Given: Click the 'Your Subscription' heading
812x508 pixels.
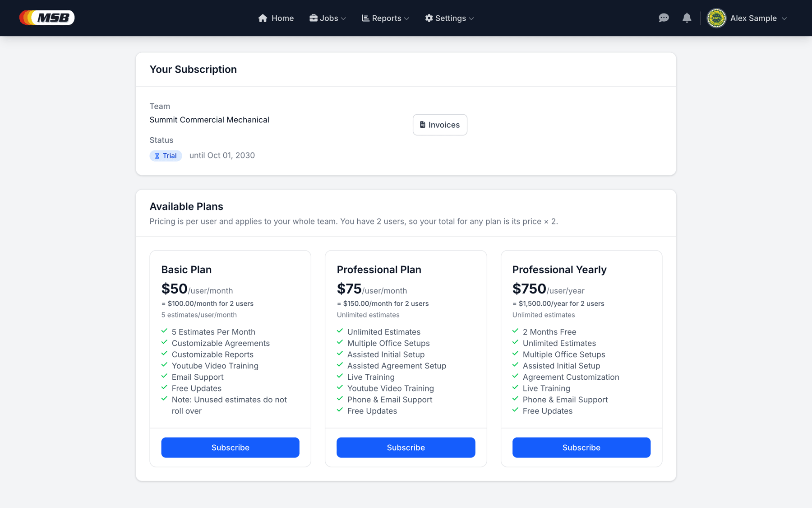Looking at the screenshot, I should pyautogui.click(x=193, y=69).
